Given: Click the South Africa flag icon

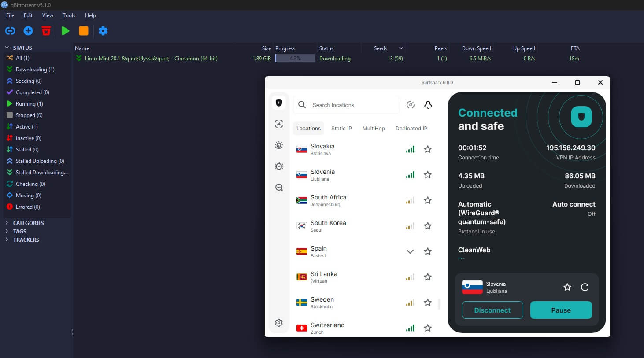Looking at the screenshot, I should [x=302, y=200].
